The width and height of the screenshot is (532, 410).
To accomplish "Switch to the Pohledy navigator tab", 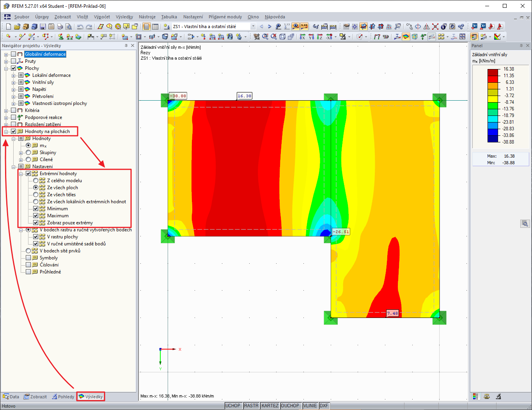I will 63,397.
